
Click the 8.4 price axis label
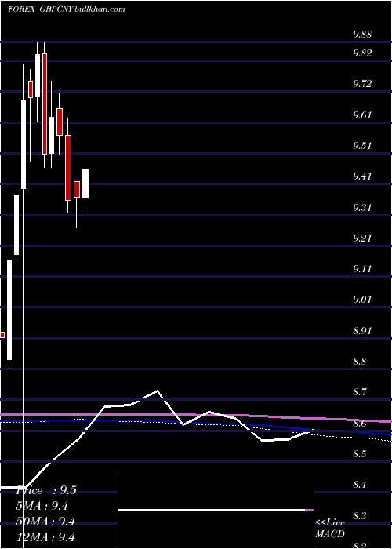coord(359,485)
